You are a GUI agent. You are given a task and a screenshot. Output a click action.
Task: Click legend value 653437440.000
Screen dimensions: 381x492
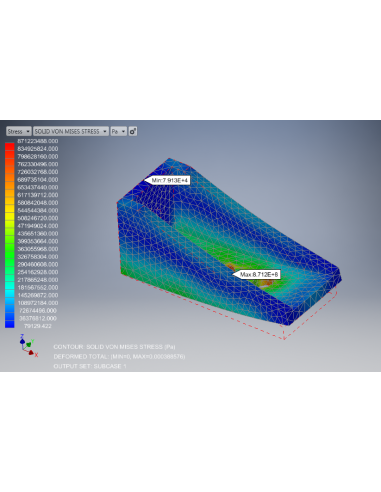point(38,187)
